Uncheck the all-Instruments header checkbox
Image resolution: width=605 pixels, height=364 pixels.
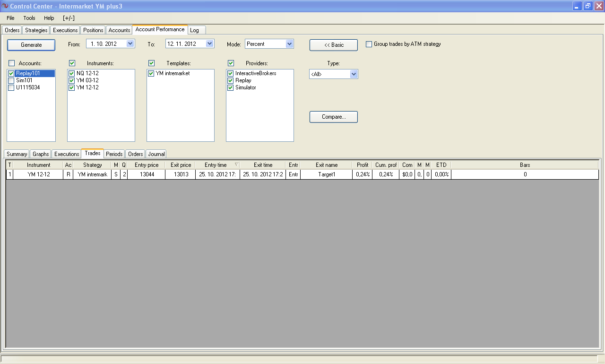72,63
